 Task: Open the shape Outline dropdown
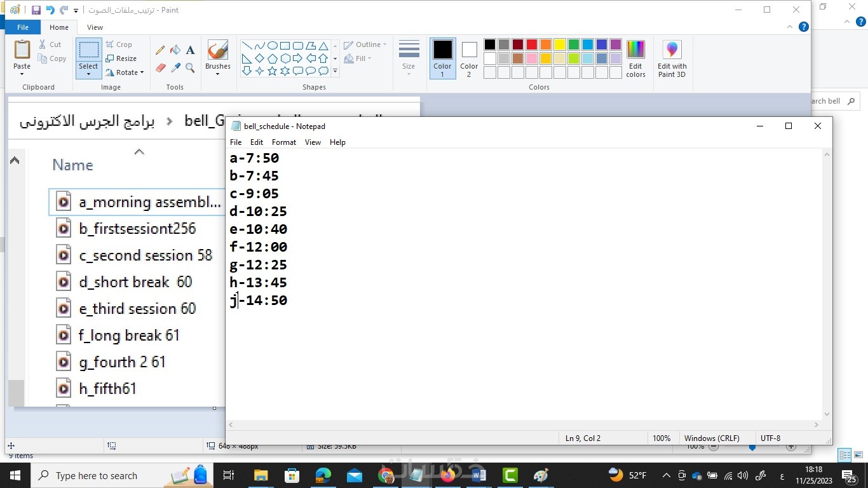coord(365,44)
